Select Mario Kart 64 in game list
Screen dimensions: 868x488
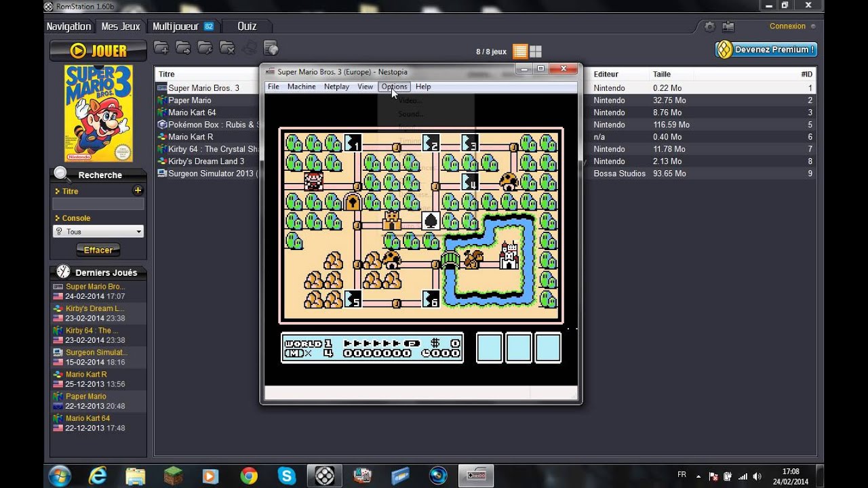[x=192, y=113]
